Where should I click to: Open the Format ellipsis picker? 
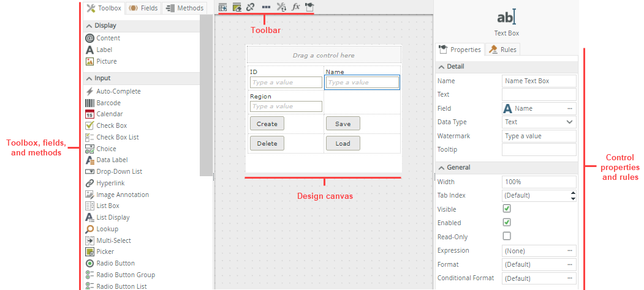pos(570,264)
